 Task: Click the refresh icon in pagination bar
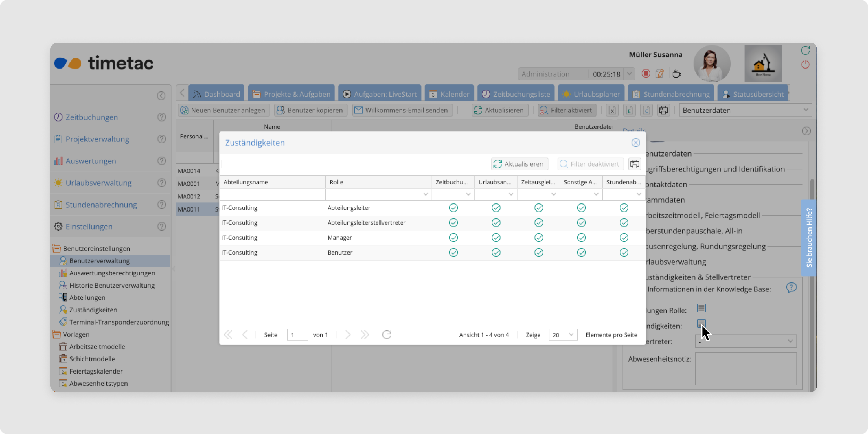click(x=387, y=334)
